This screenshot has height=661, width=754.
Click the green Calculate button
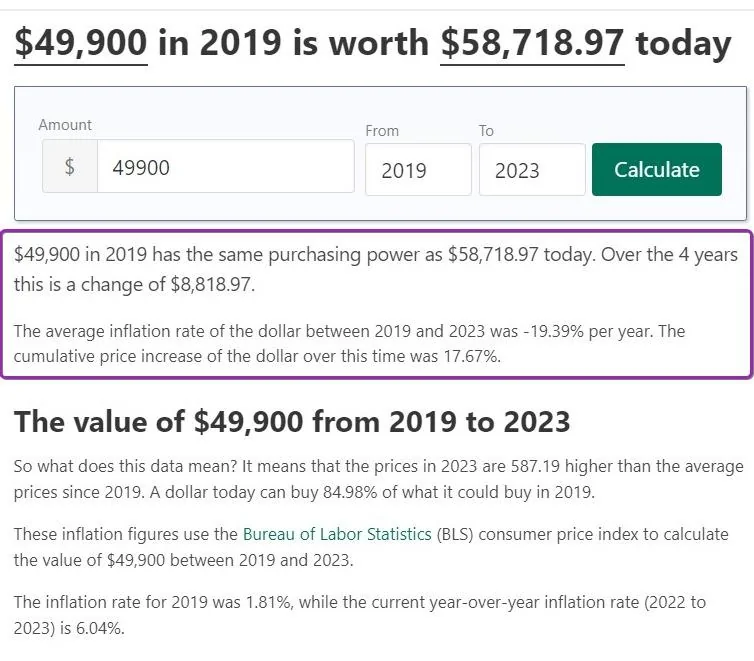tap(656, 169)
